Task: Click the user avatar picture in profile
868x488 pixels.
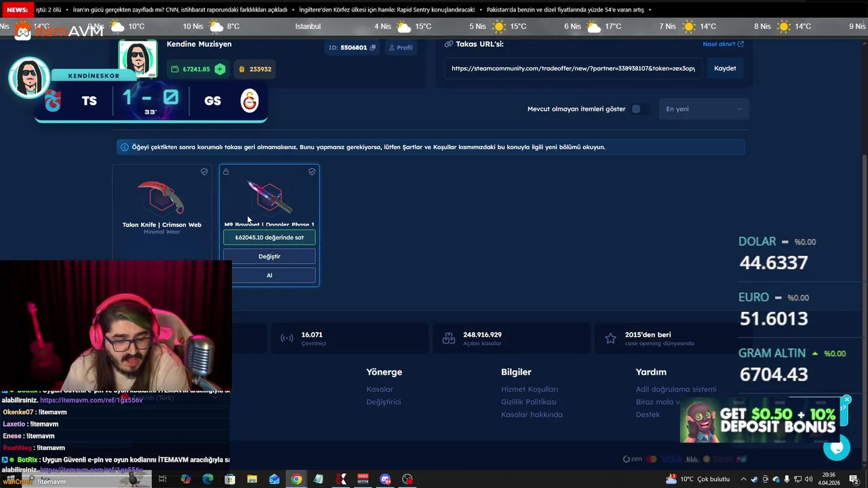Action: click(x=138, y=58)
